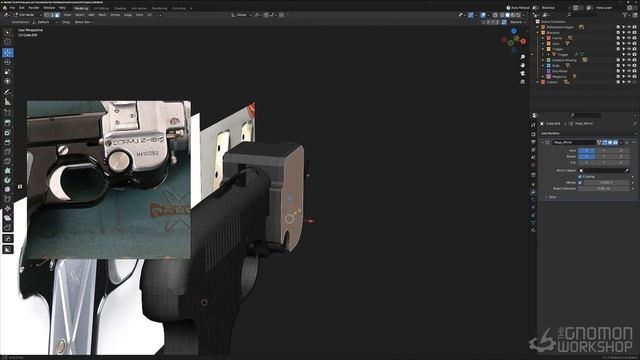Open the Material properties tab icon
This screenshot has height=360, width=640.
pyautogui.click(x=533, y=230)
